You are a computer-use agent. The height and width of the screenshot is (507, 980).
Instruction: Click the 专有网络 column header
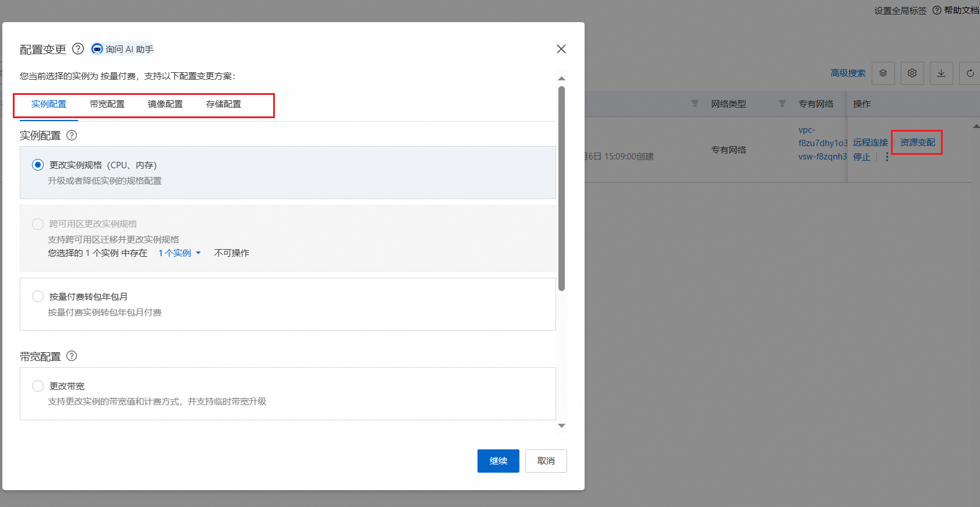pos(816,104)
